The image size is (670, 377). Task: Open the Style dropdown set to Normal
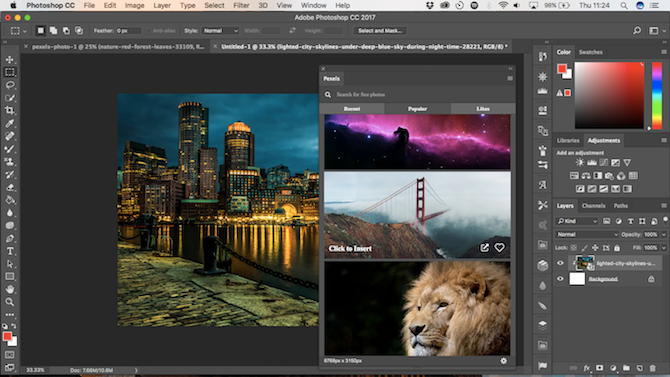click(x=220, y=31)
